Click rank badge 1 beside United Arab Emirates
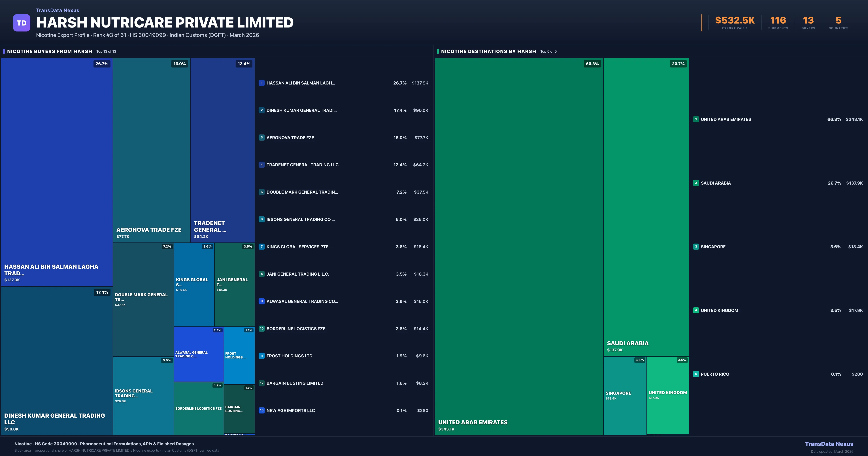This screenshot has width=868, height=456. pos(696,119)
